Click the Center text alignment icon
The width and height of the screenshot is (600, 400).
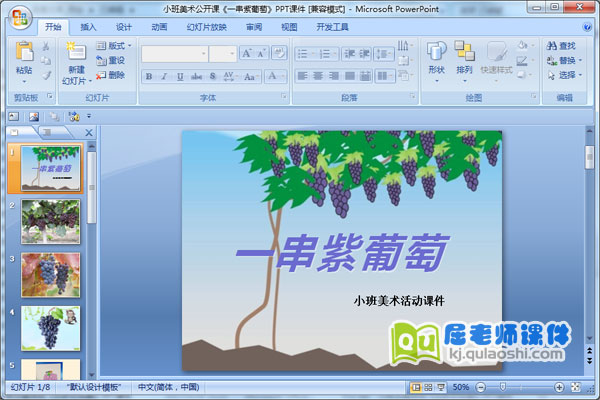pos(318,76)
